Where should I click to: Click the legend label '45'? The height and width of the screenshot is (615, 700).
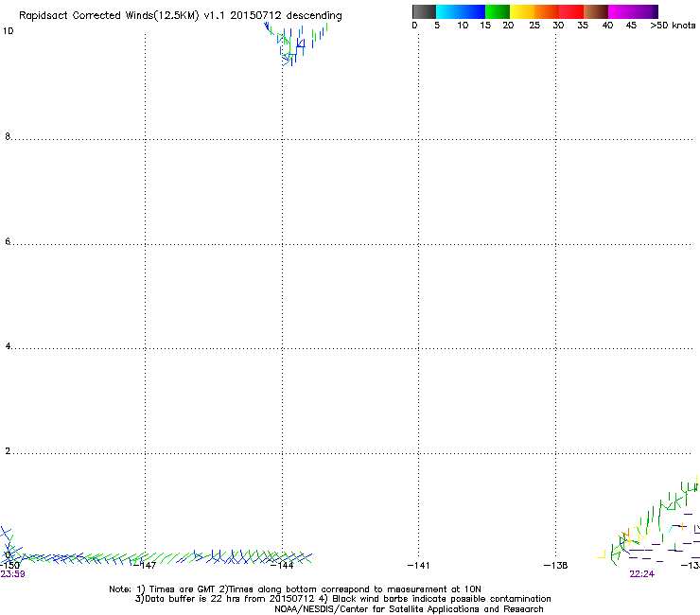(x=631, y=25)
